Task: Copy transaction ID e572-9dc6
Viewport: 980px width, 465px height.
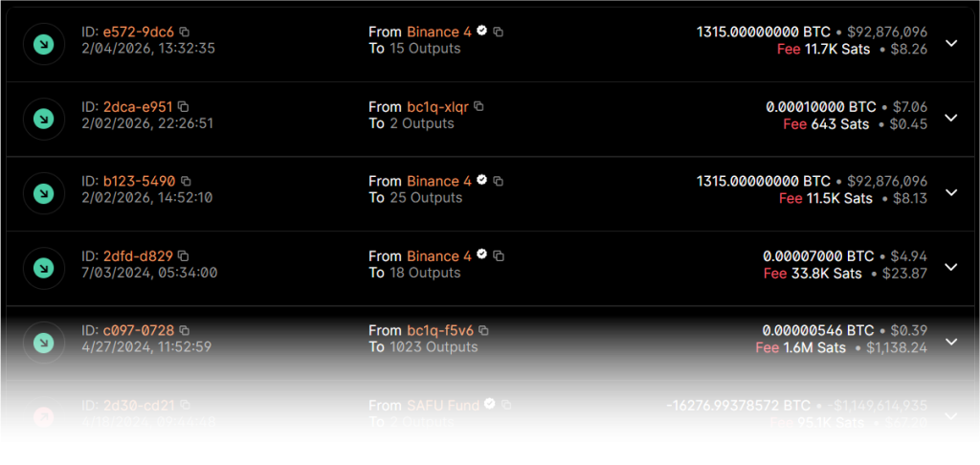Action: click(x=185, y=32)
